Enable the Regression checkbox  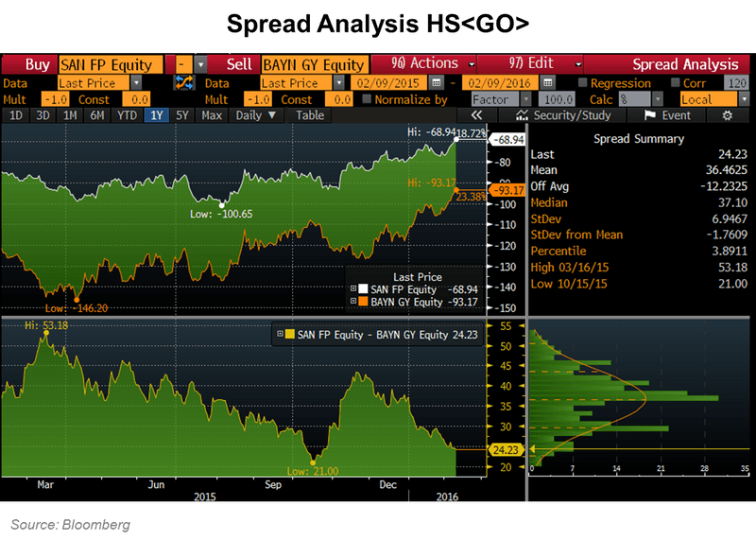pos(582,83)
